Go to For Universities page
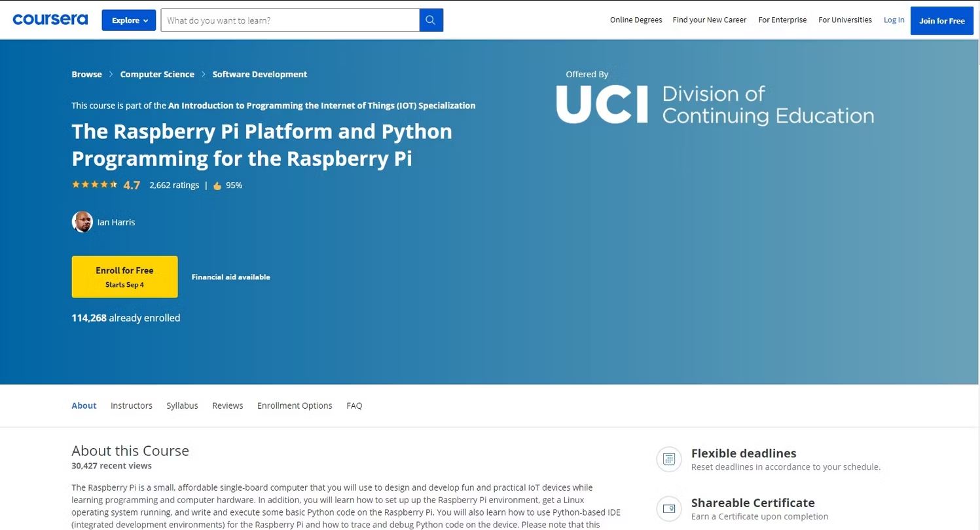Image resolution: width=980 pixels, height=530 pixels. [x=845, y=20]
